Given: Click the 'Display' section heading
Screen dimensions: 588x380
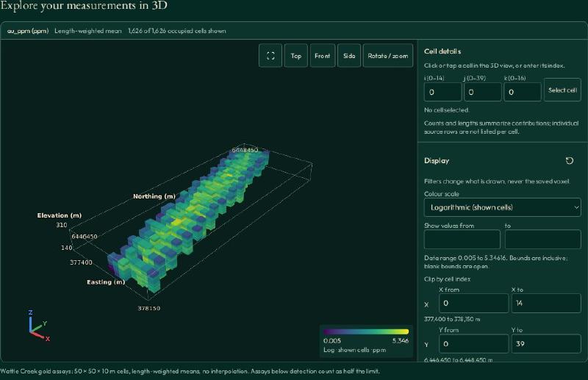Looking at the screenshot, I should [x=437, y=160].
